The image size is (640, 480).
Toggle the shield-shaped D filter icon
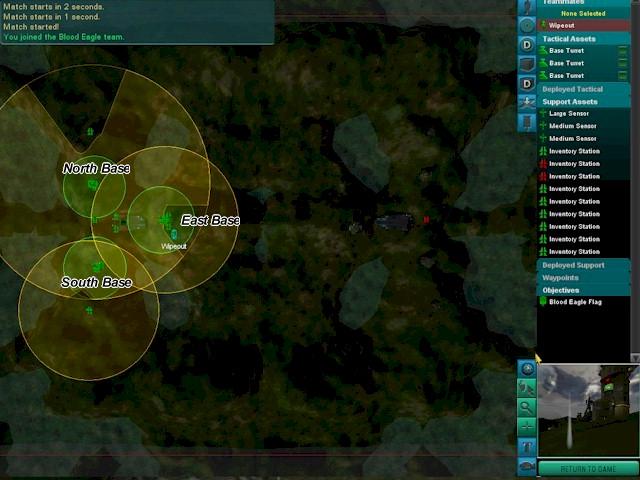pyautogui.click(x=527, y=84)
